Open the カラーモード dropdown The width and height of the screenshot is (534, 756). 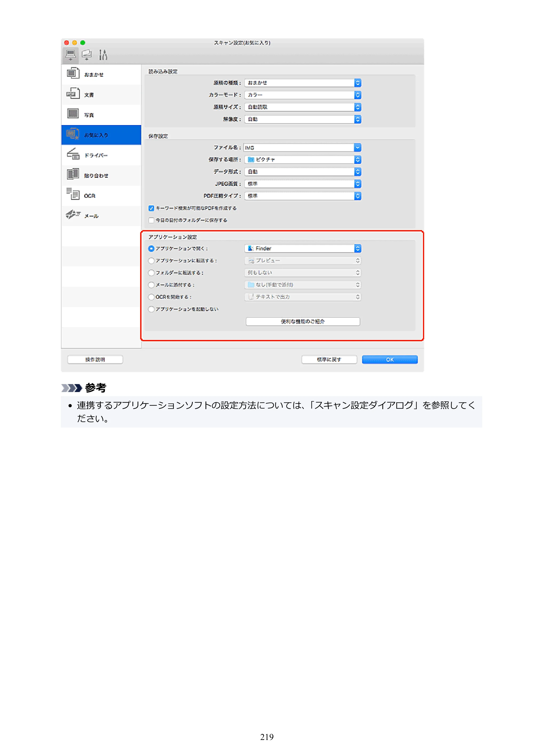tap(303, 95)
